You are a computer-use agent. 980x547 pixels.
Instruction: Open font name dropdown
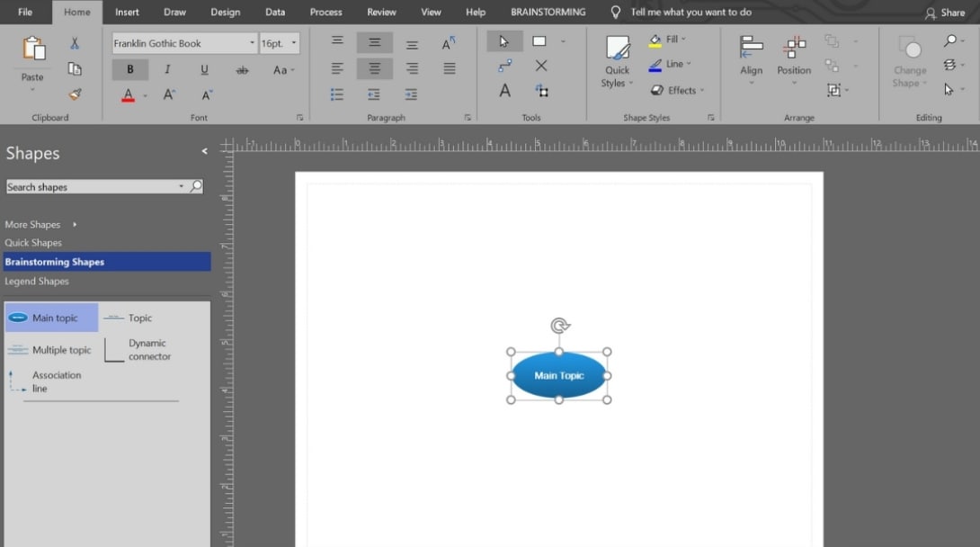(x=252, y=43)
